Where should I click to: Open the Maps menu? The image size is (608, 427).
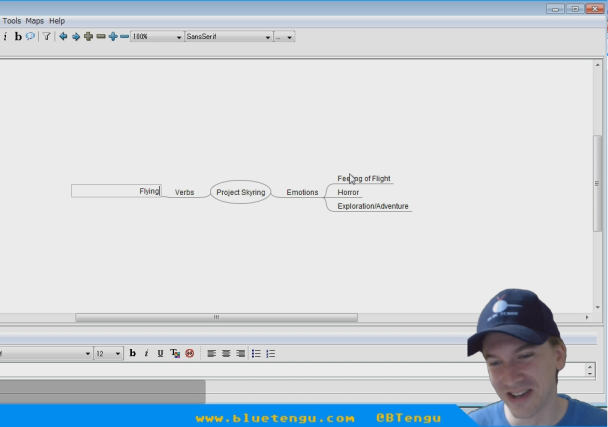click(x=35, y=21)
